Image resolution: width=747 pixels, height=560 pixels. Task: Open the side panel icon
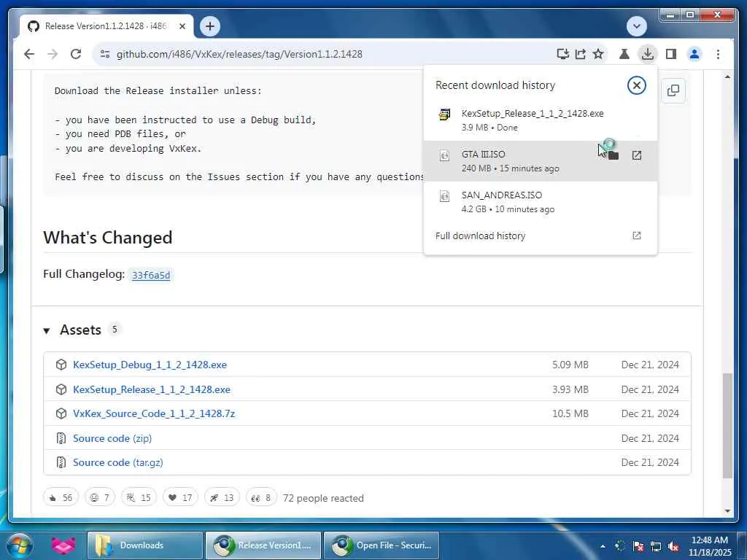tap(671, 54)
